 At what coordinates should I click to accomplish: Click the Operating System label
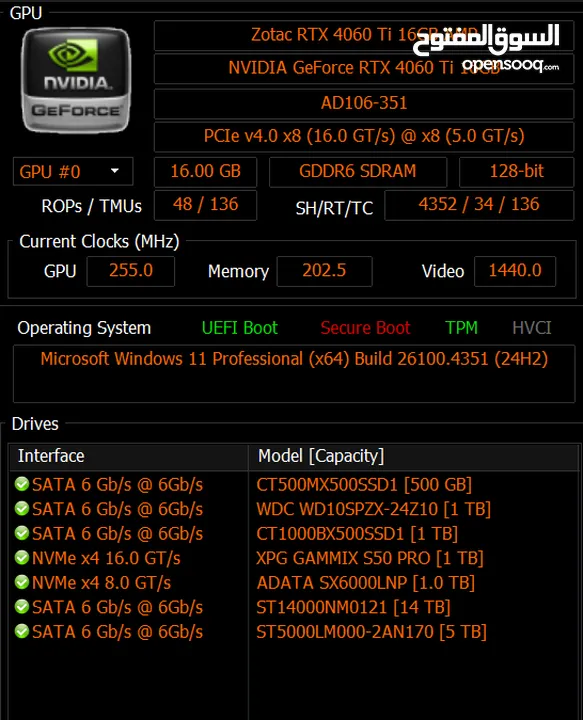pos(84,328)
